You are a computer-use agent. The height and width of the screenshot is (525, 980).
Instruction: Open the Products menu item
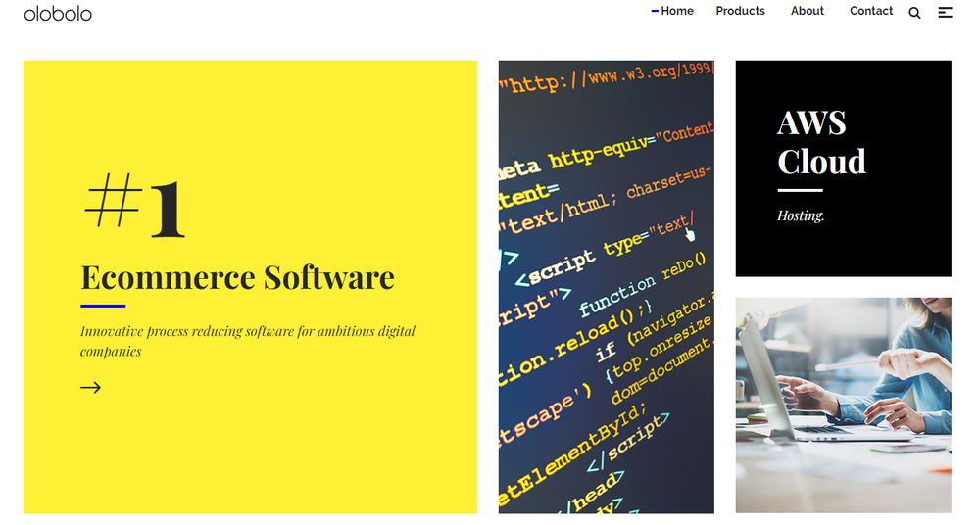(x=740, y=11)
